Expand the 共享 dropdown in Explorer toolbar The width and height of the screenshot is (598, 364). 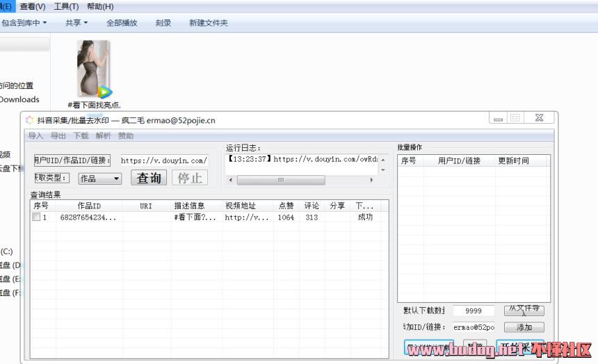[x=76, y=23]
